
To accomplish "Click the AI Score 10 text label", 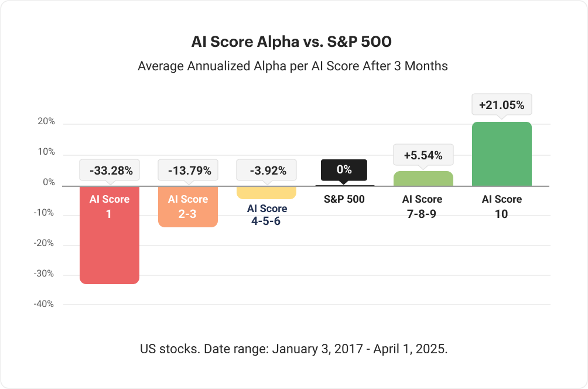I will pyautogui.click(x=501, y=206).
